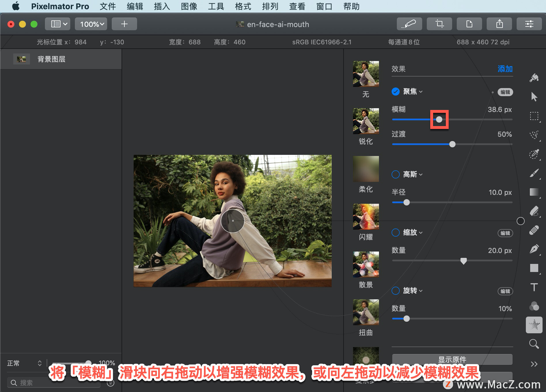Click the Crop toolbar button
This screenshot has height=392, width=546.
pos(439,24)
